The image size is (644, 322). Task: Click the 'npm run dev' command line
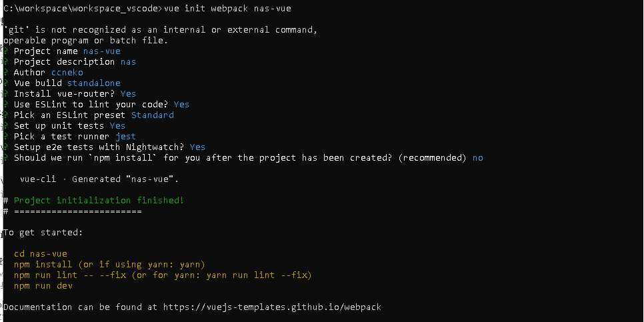43,286
